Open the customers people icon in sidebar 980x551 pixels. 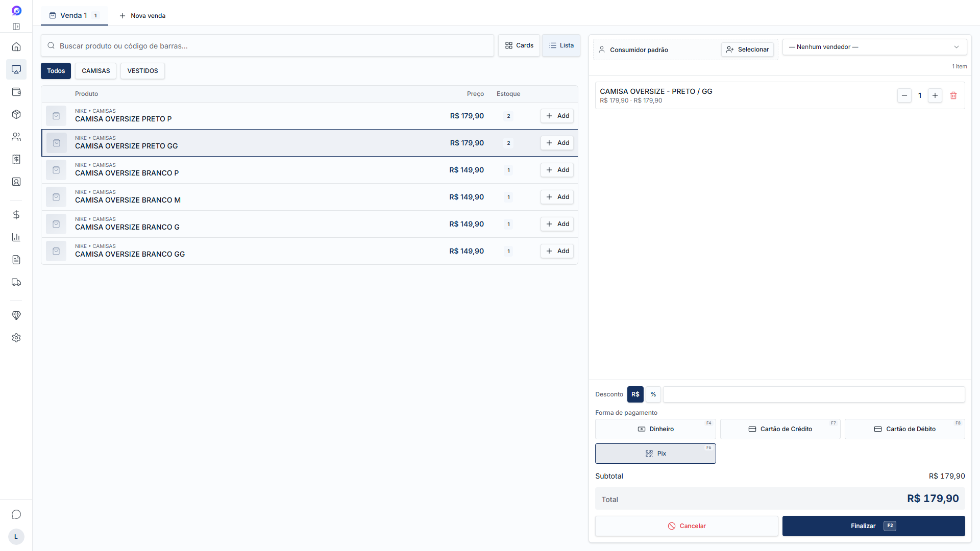tap(16, 137)
